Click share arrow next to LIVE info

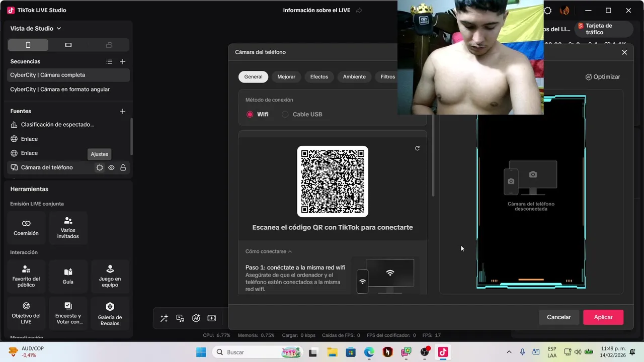click(359, 10)
